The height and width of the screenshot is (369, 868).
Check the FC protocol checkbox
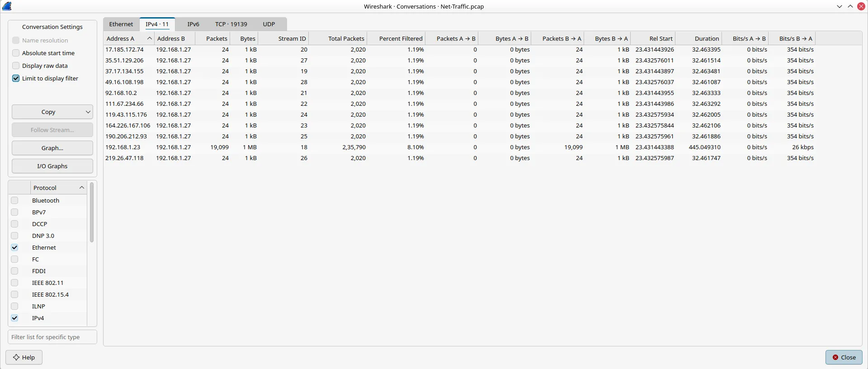(14, 259)
